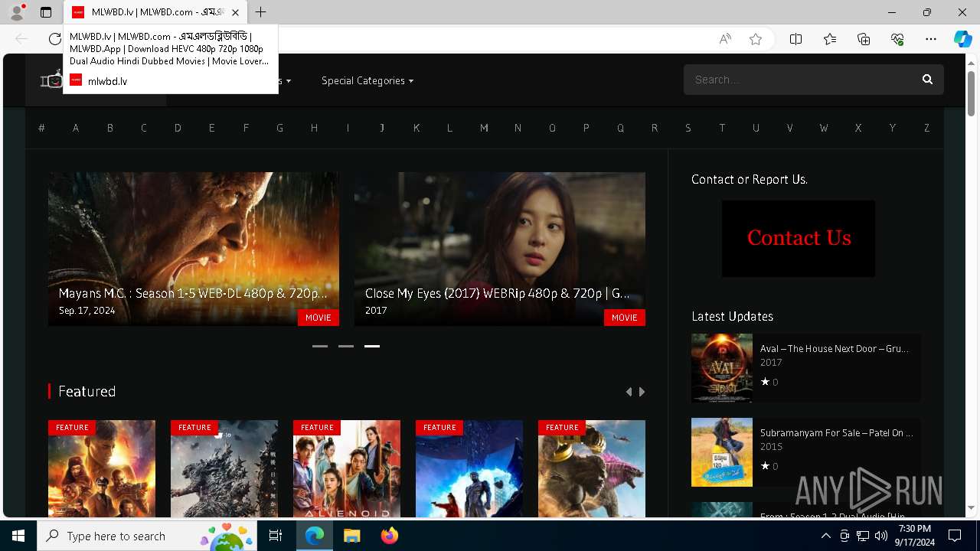Go back to previous page
This screenshot has width=980, height=551.
click(21, 39)
